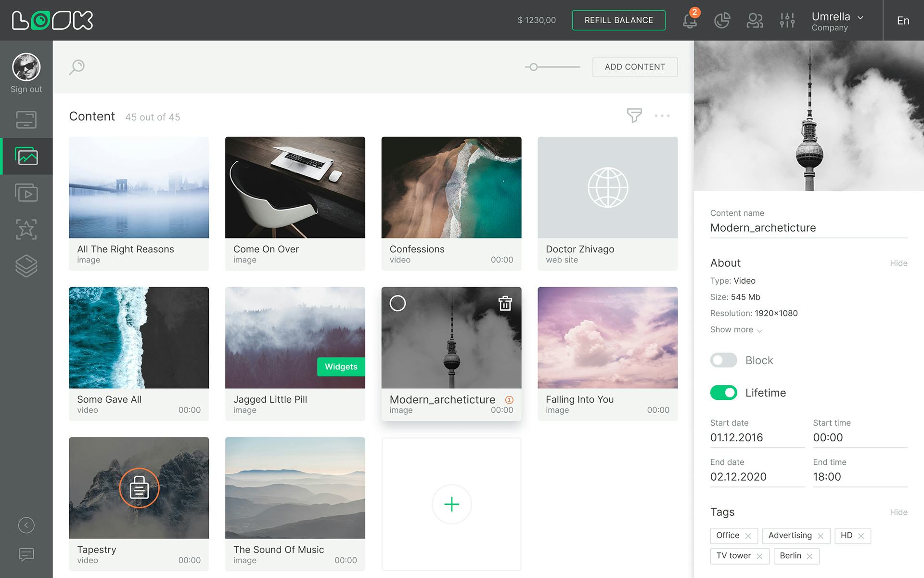
Task: Select the Modern_archeticture circle checkbox
Action: (x=398, y=303)
